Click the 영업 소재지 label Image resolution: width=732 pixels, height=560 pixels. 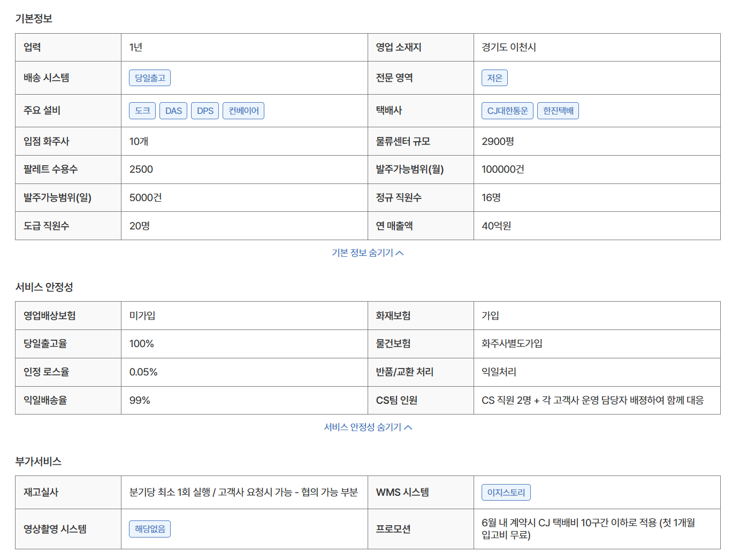coord(399,48)
